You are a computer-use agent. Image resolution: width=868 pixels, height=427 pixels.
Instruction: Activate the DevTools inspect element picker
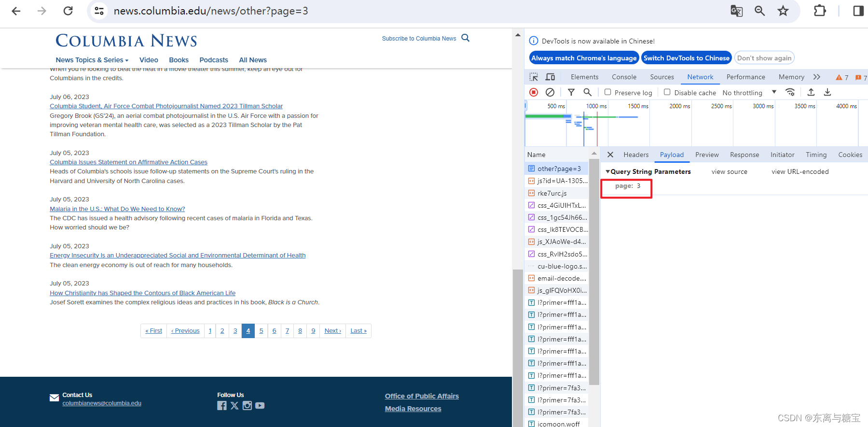pos(534,77)
